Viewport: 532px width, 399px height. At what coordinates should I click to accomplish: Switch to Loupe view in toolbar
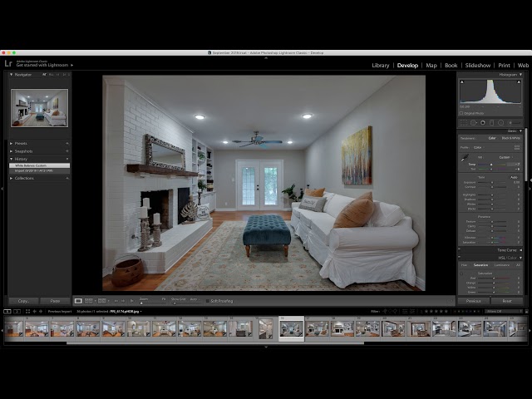pos(78,301)
